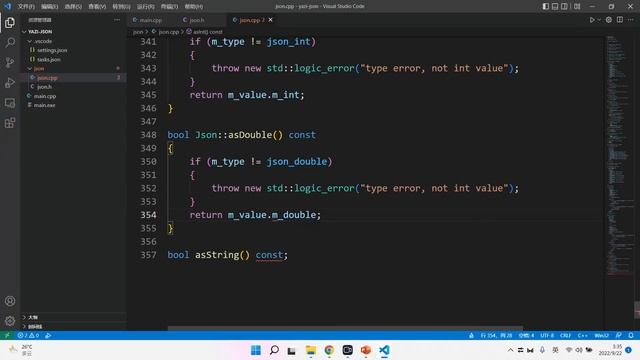Open the Source Control view
Screen dimensions: 640x360
pyautogui.click(x=10, y=62)
